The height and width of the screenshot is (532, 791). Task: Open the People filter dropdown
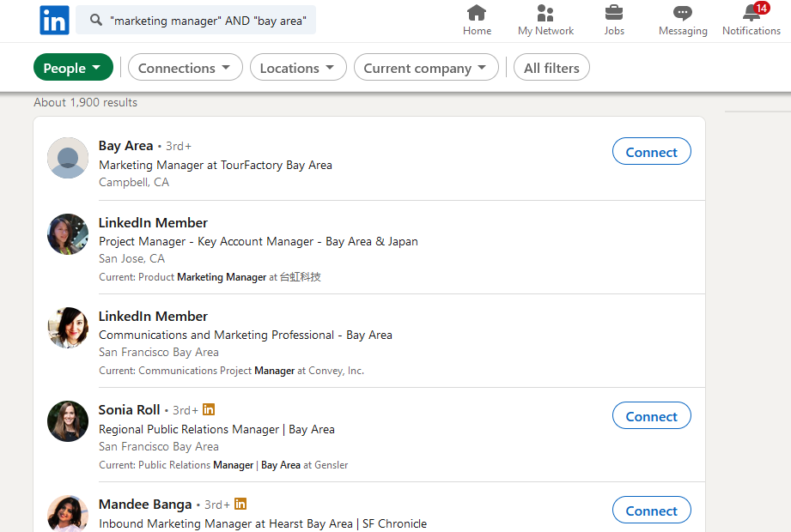[x=73, y=68]
